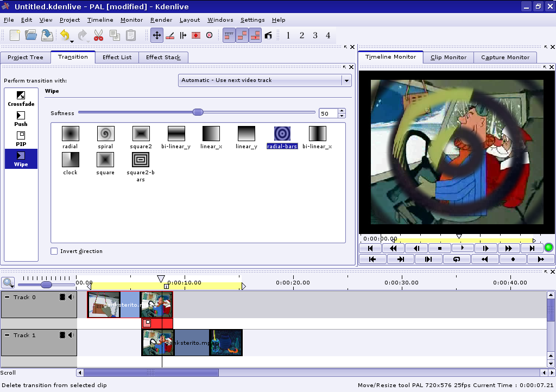Collapse Track 0 with minus button

(x=7, y=297)
